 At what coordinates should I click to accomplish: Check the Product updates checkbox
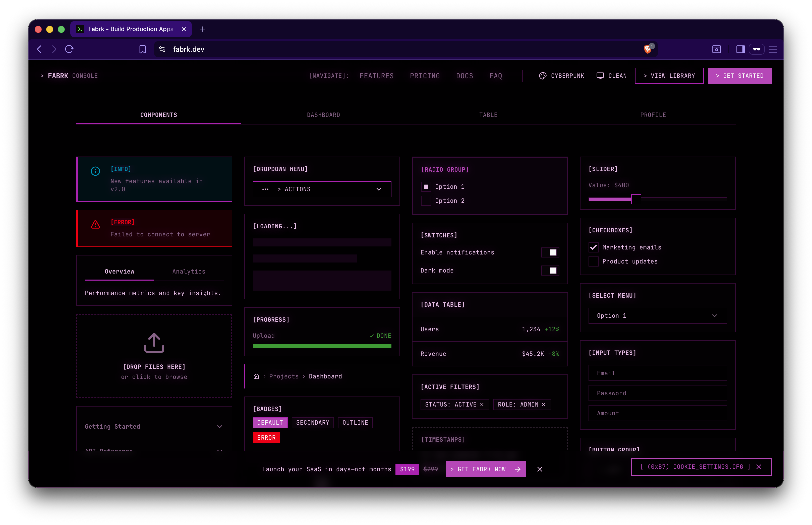[x=593, y=261]
